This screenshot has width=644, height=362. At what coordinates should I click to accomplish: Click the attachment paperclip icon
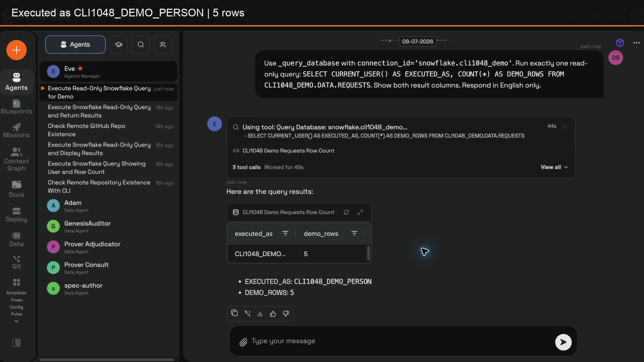tap(243, 342)
